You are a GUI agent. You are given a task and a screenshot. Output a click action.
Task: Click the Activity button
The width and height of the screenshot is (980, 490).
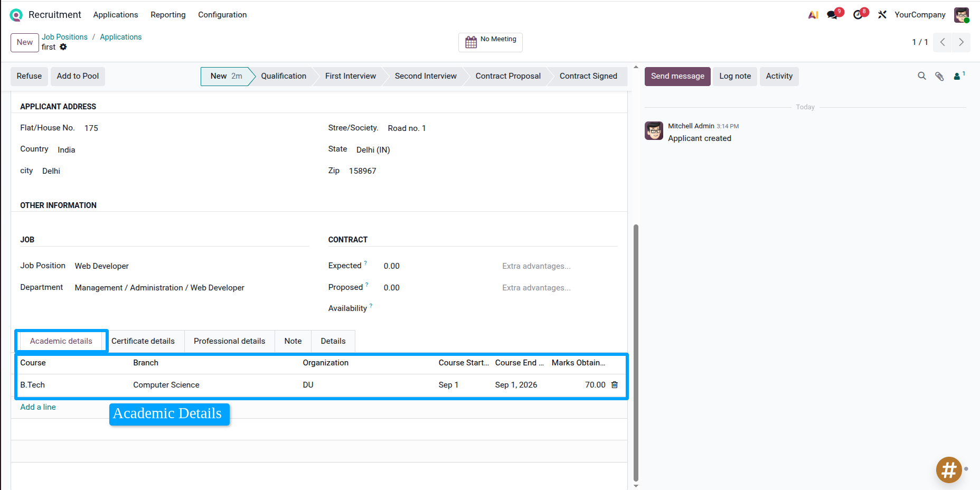click(779, 76)
